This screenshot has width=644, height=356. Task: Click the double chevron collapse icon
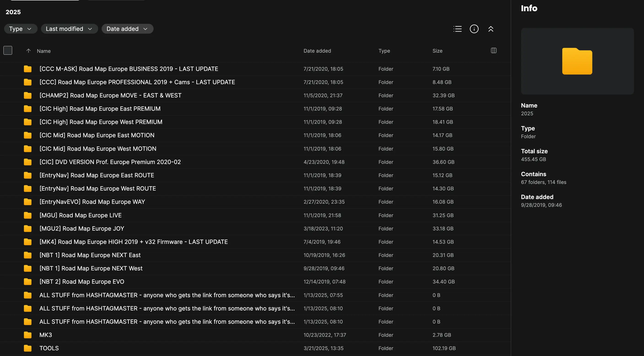(490, 29)
